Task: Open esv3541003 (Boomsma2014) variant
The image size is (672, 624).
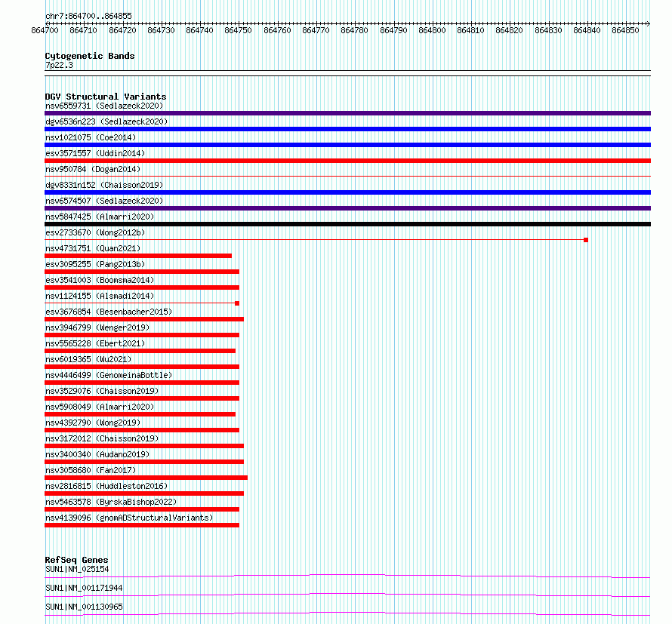Action: pyautogui.click(x=100, y=280)
